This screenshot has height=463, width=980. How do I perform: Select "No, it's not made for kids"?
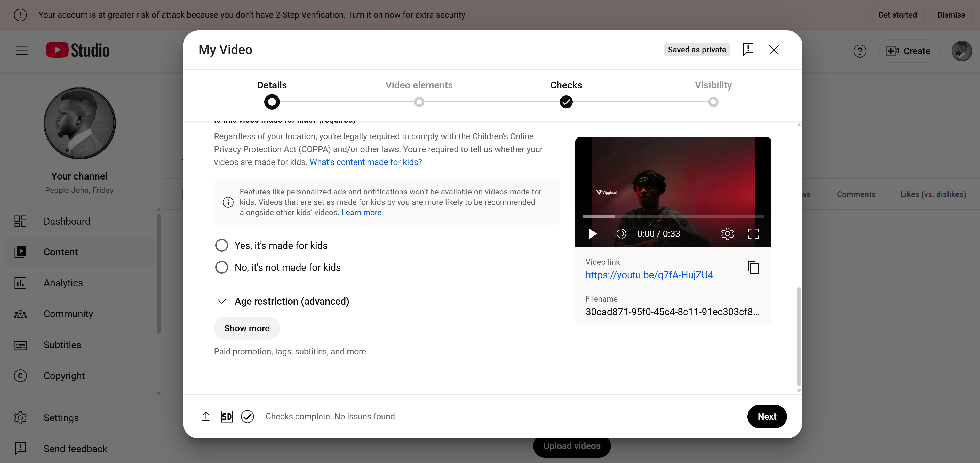pos(221,267)
